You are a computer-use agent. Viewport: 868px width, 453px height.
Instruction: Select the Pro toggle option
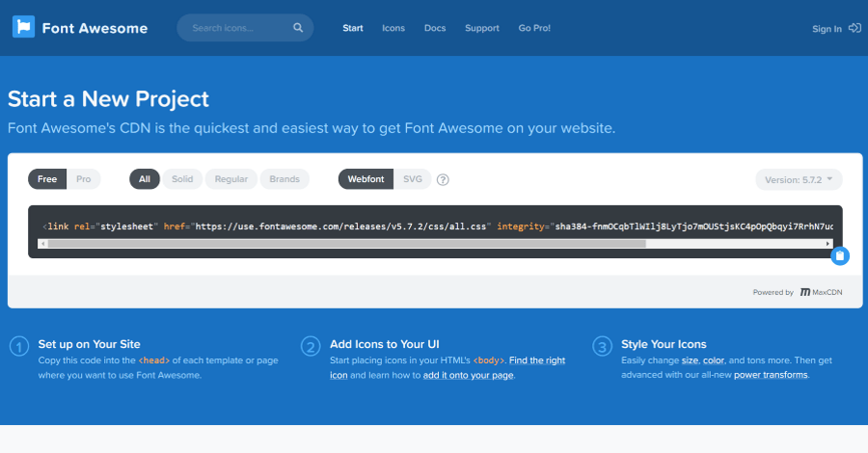pyautogui.click(x=84, y=179)
